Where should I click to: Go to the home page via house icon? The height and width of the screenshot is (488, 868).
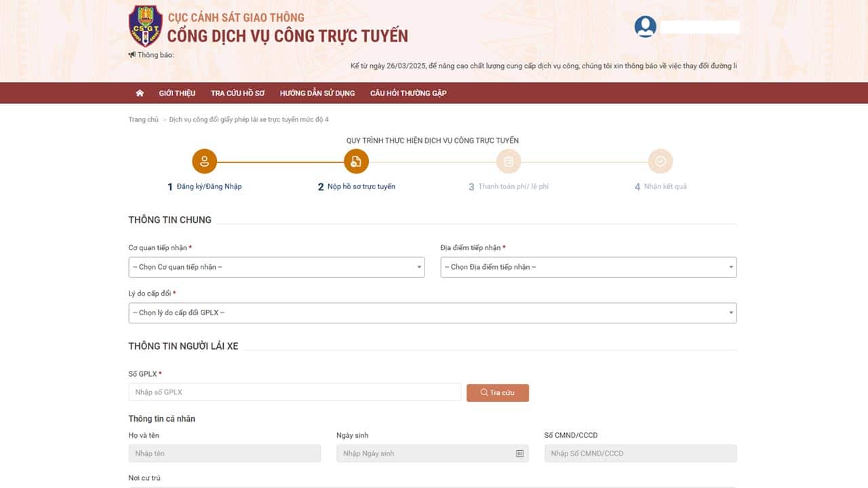coord(140,93)
